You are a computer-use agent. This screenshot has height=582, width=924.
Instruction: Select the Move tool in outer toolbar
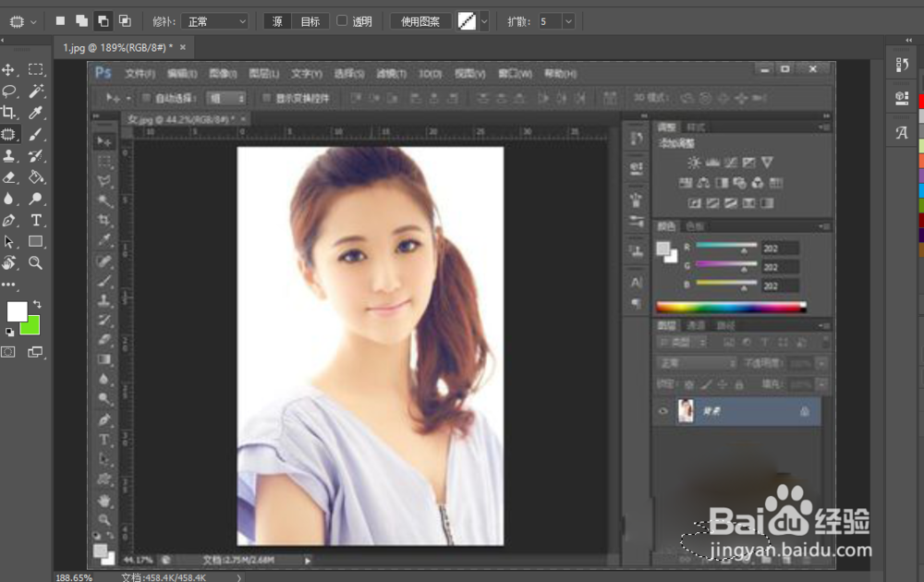pos(9,69)
